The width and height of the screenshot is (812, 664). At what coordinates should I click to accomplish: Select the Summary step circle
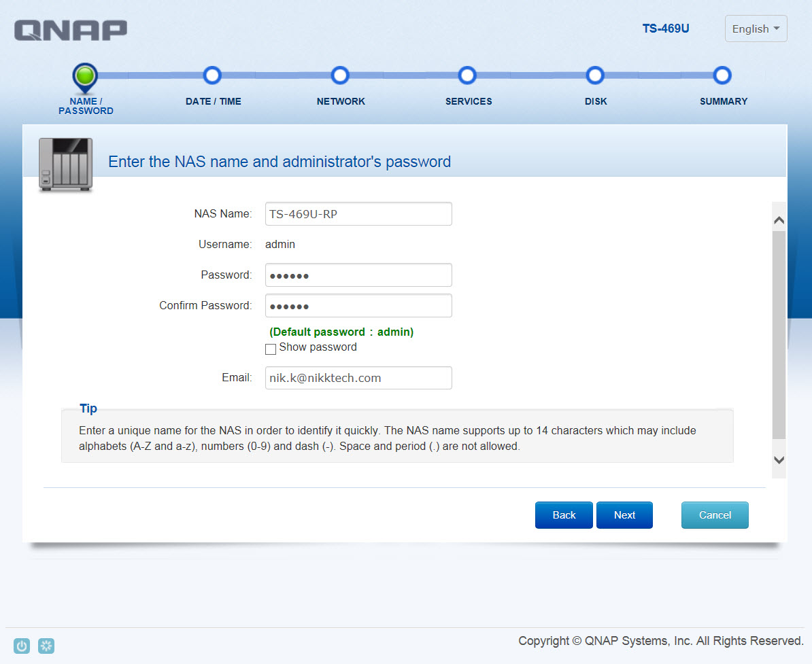point(722,75)
